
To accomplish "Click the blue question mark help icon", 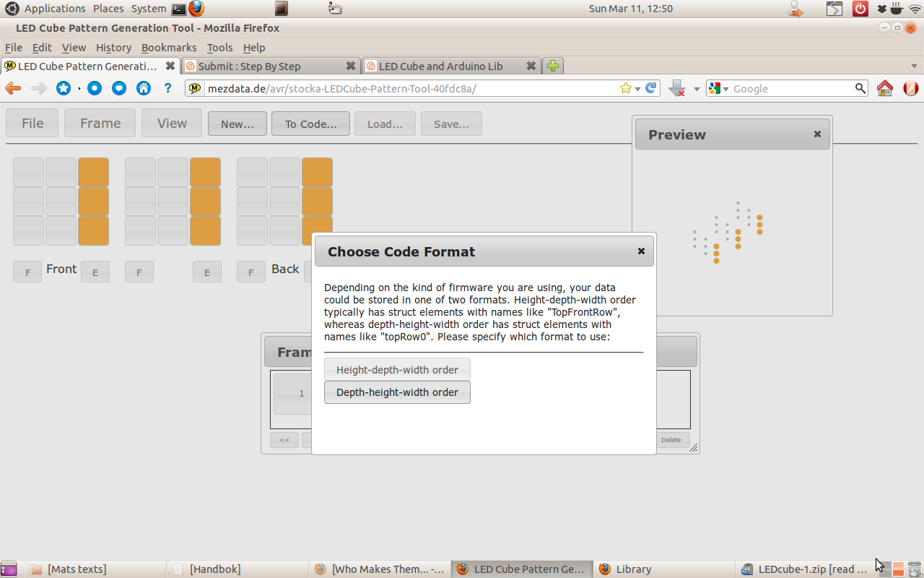I will coord(168,88).
